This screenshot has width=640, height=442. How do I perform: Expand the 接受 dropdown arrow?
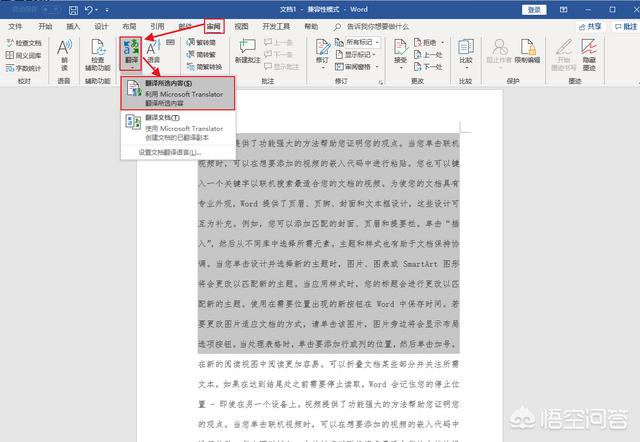coord(401,68)
